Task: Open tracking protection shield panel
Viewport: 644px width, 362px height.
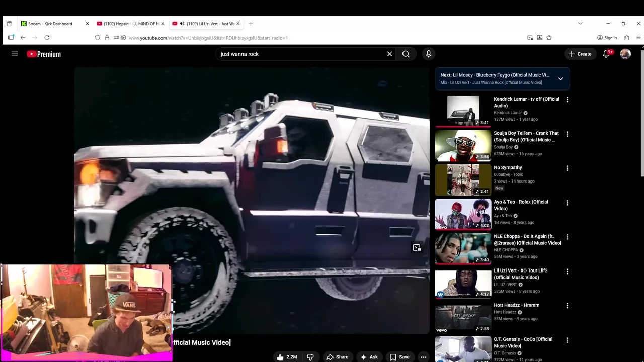Action: (x=98, y=38)
